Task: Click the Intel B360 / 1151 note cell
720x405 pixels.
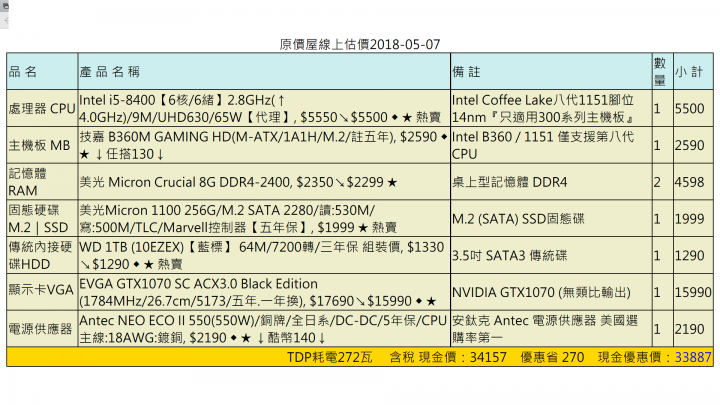Action: (551, 145)
